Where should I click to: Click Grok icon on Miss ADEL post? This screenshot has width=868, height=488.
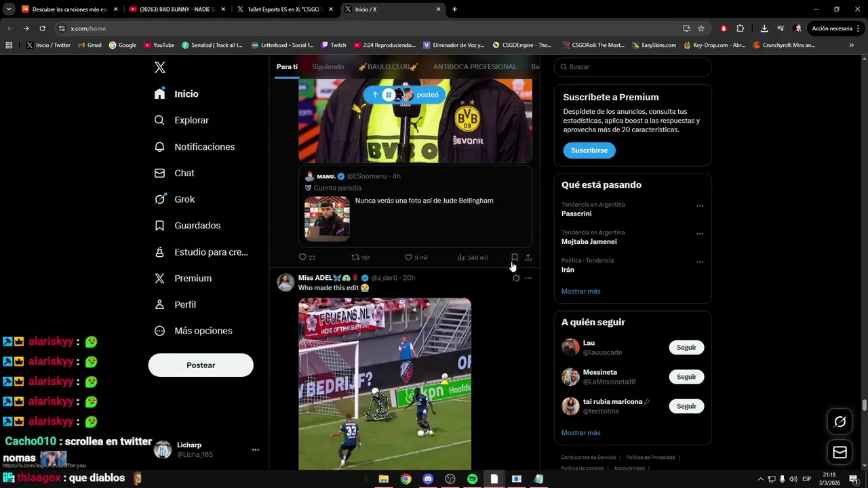point(516,278)
